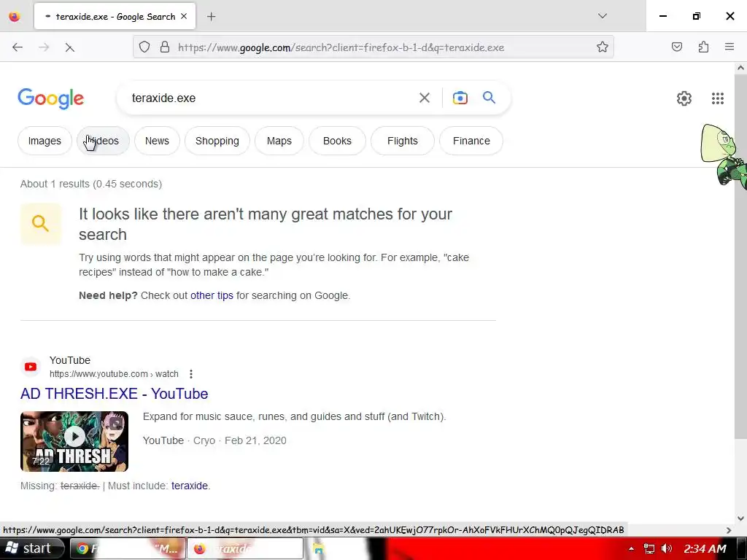Open the Google apps grid
The width and height of the screenshot is (747, 560).
[718, 98]
